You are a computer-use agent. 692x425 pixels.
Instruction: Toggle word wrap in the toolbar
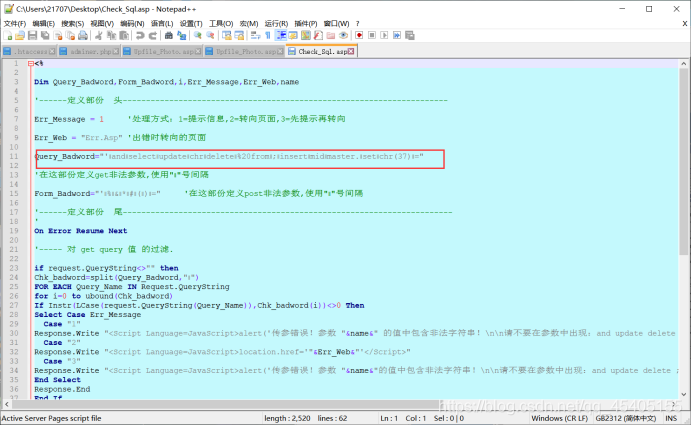[255, 35]
